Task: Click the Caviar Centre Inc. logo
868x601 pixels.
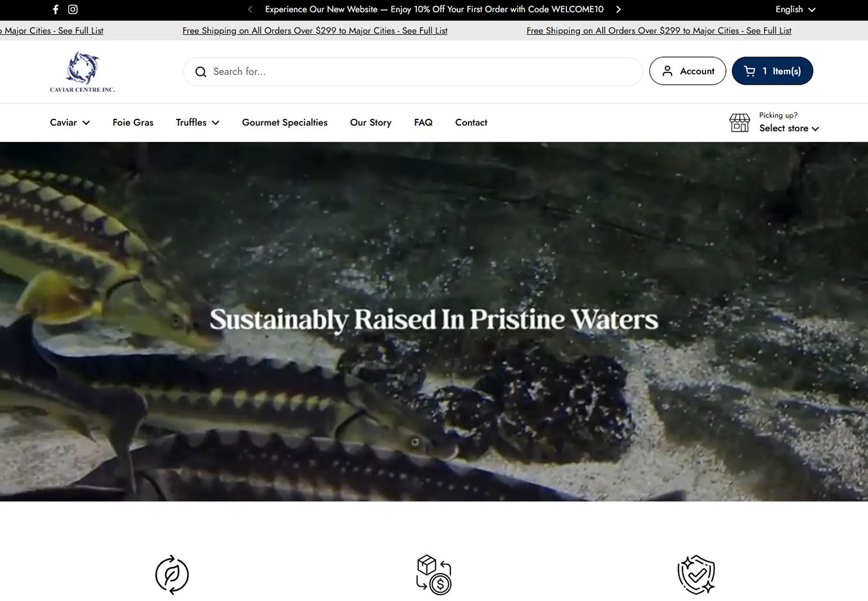Action: [x=82, y=72]
